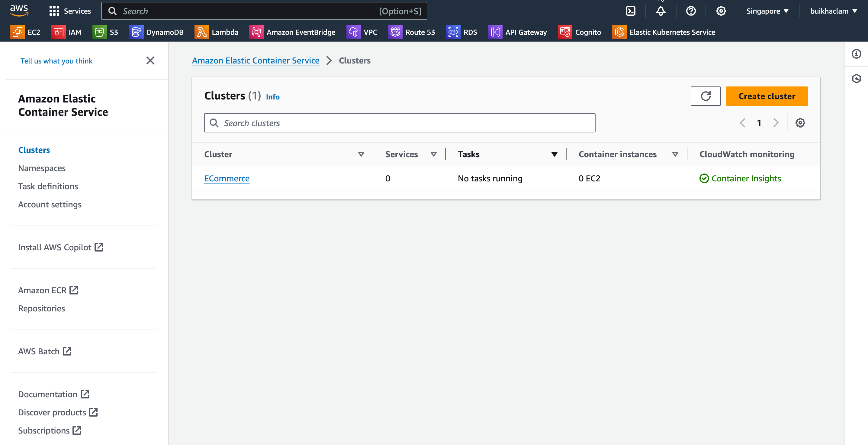Open the info panel icon on right edge
Image resolution: width=868 pixels, height=445 pixels.
(856, 54)
